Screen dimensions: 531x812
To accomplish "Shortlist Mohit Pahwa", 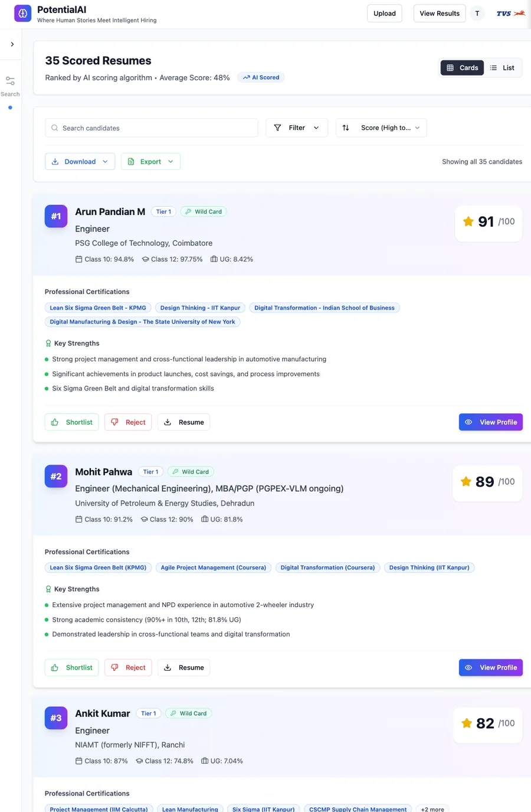I will coord(72,667).
